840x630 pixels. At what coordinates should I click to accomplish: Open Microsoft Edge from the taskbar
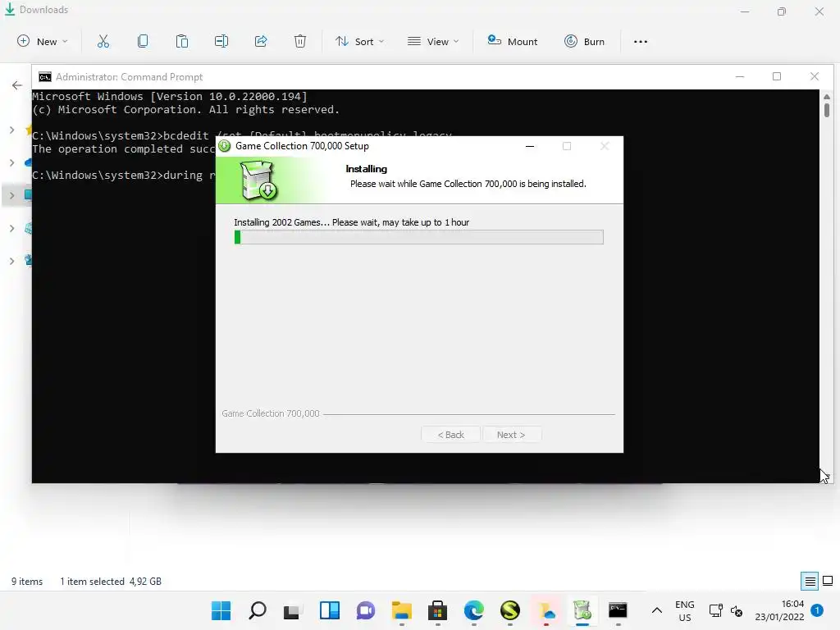(x=474, y=610)
